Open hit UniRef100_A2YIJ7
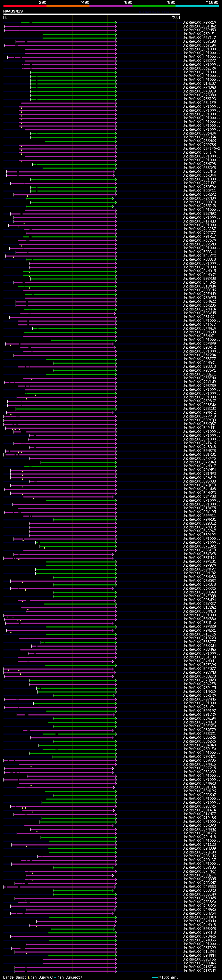This screenshot has width=222, height=980. (x=199, y=38)
